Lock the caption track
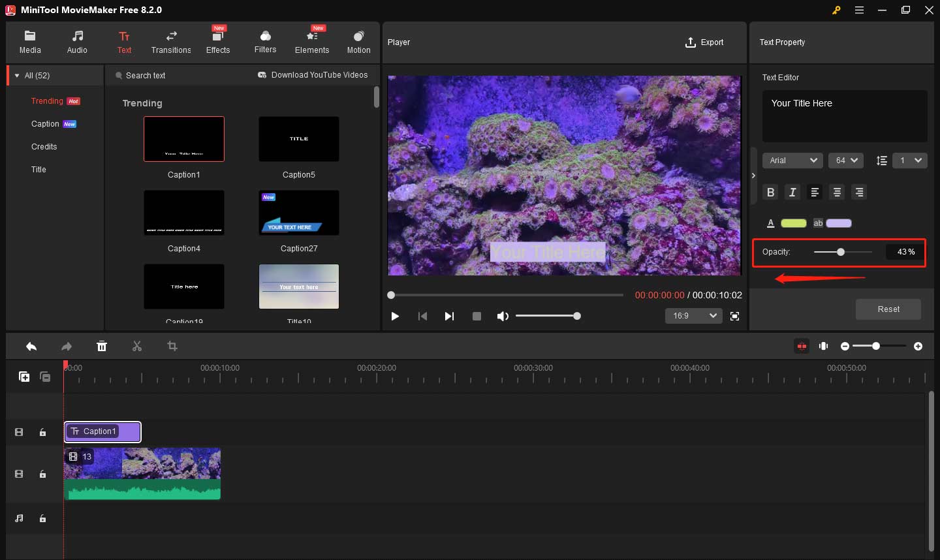This screenshot has width=940, height=560. point(42,432)
